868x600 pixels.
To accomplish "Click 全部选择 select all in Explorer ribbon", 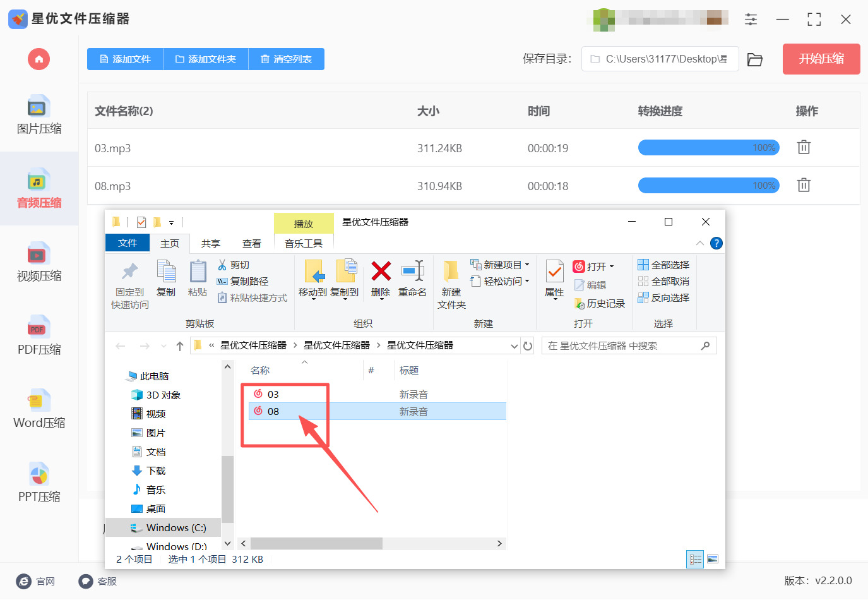I will point(663,265).
